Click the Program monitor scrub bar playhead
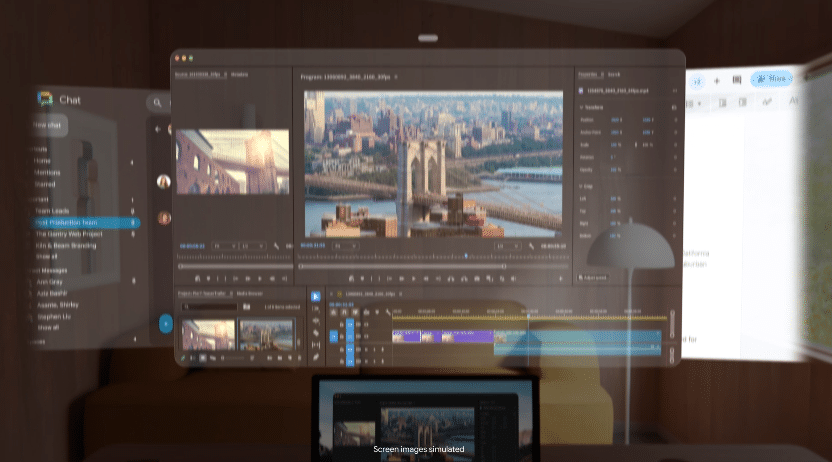Screen dimensions: 832x462 (466, 256)
